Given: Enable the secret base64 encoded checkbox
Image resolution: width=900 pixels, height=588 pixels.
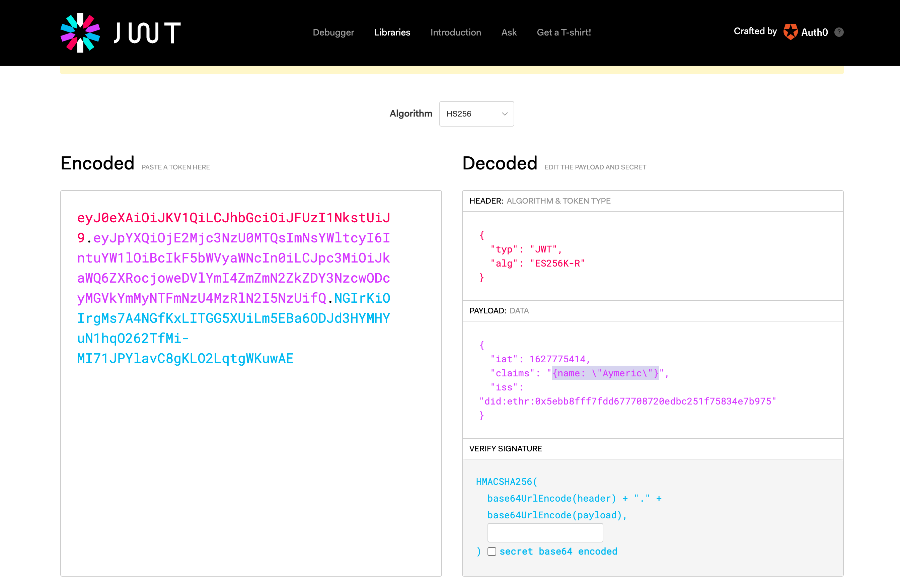Looking at the screenshot, I should [x=492, y=551].
